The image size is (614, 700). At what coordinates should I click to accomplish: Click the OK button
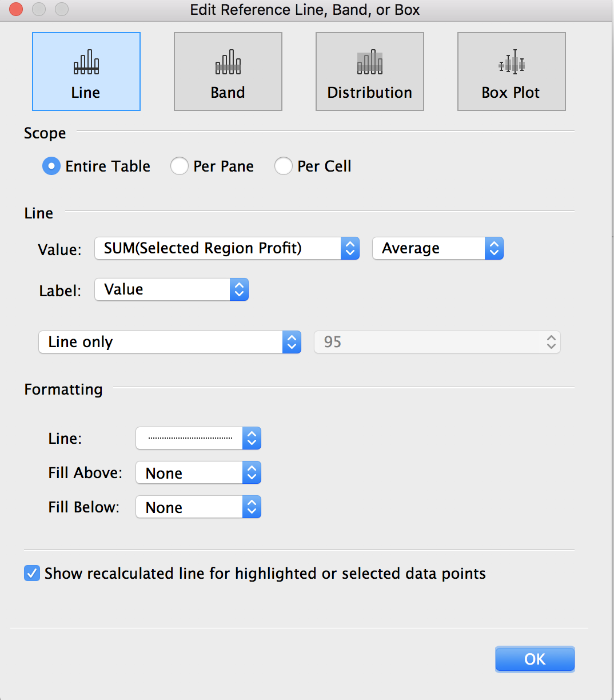(535, 659)
